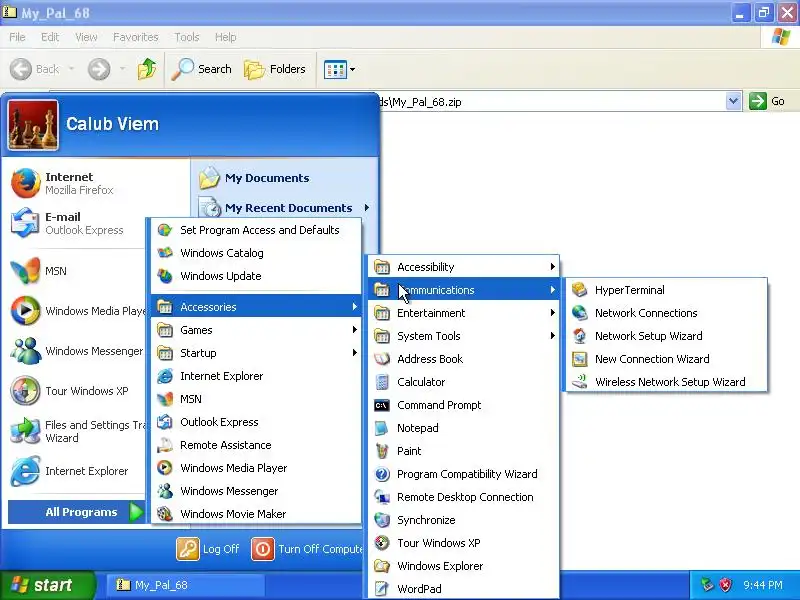Screen dimensions: 800x600
Task: Click the Turn Off Computer button
Action: tap(307, 549)
